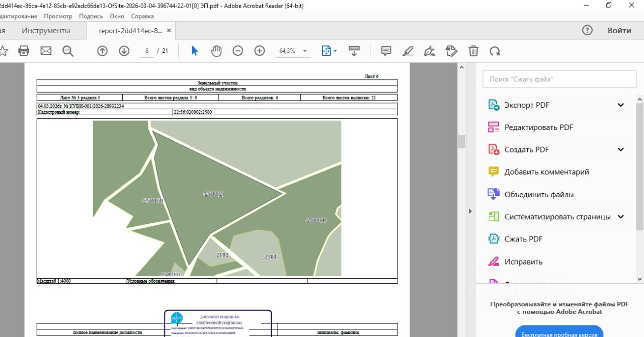Viewport: 644px width, 337px height.
Task: Click the Rotate page icon
Action: (495, 51)
